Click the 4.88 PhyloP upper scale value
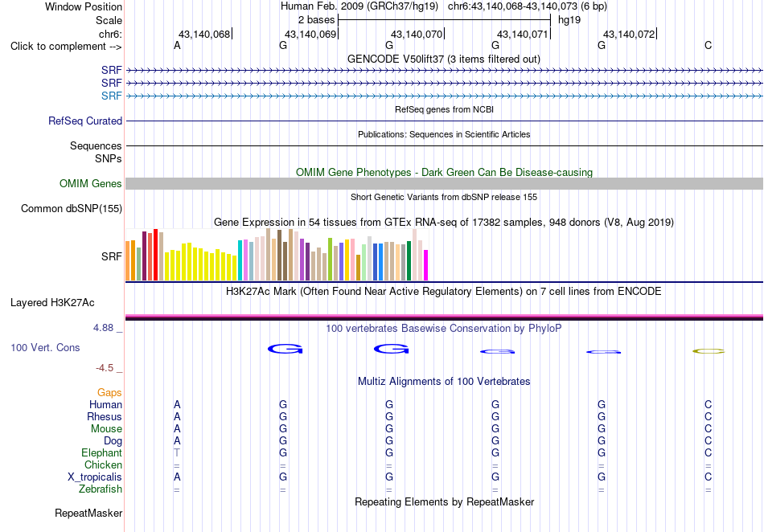Image resolution: width=764 pixels, height=532 pixels. pyautogui.click(x=103, y=328)
